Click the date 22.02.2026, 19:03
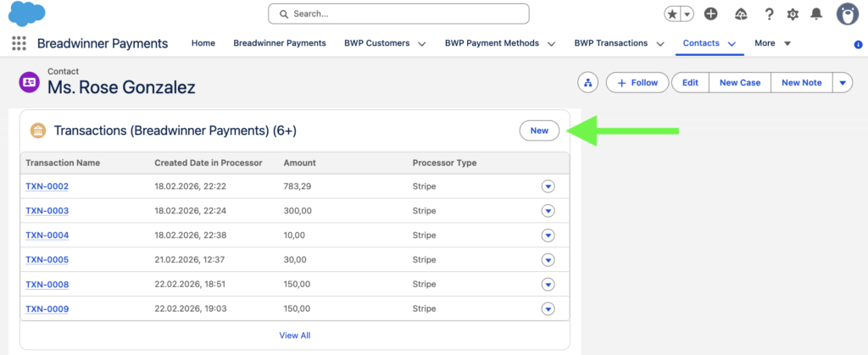Screen dimensions: 868x355 (x=190, y=309)
